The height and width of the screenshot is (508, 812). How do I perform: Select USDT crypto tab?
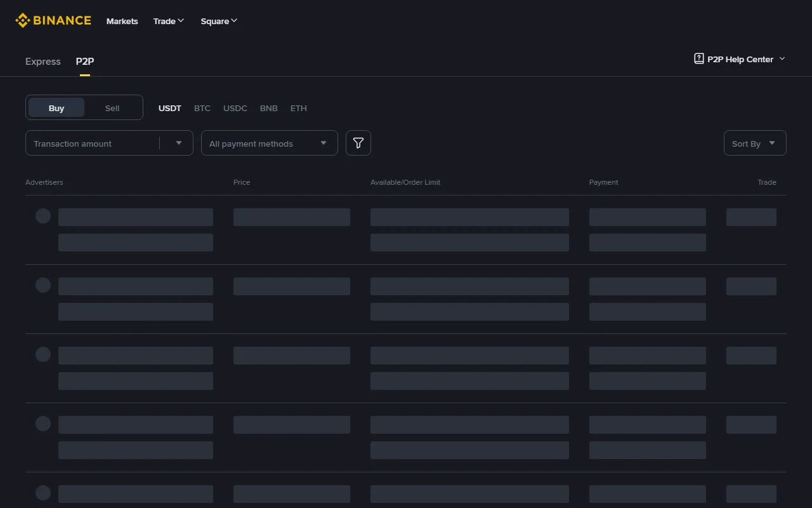click(x=170, y=108)
